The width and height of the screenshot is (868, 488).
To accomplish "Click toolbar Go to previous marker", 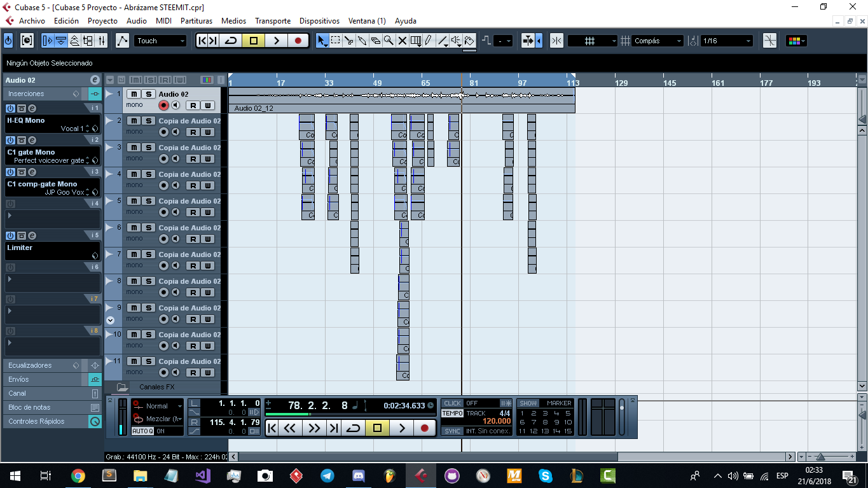I will click(x=202, y=41).
